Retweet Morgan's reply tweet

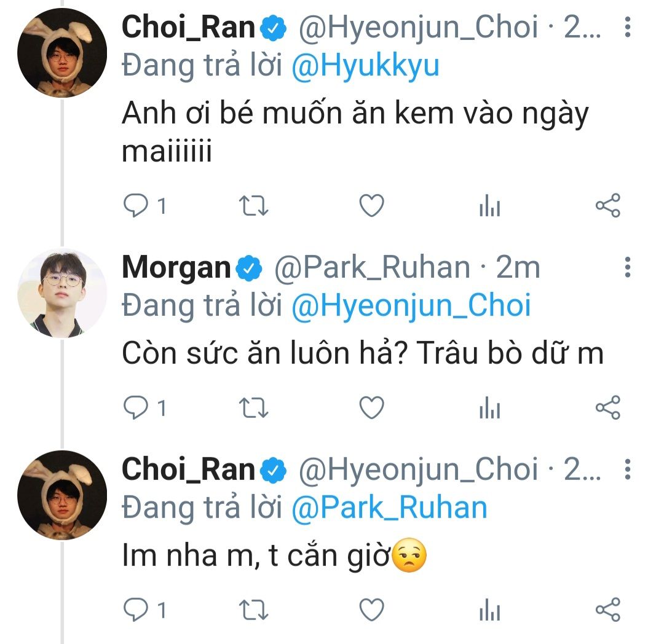click(x=253, y=408)
